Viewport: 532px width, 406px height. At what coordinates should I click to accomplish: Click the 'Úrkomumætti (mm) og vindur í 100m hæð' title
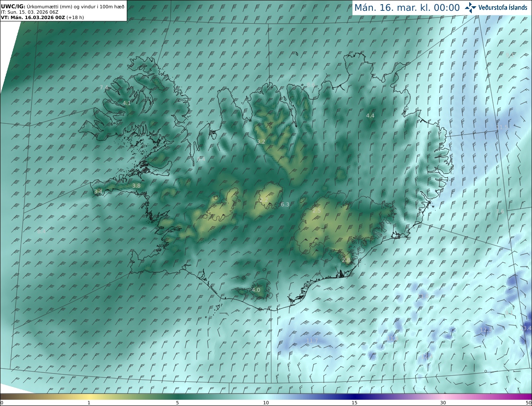pyautogui.click(x=76, y=7)
